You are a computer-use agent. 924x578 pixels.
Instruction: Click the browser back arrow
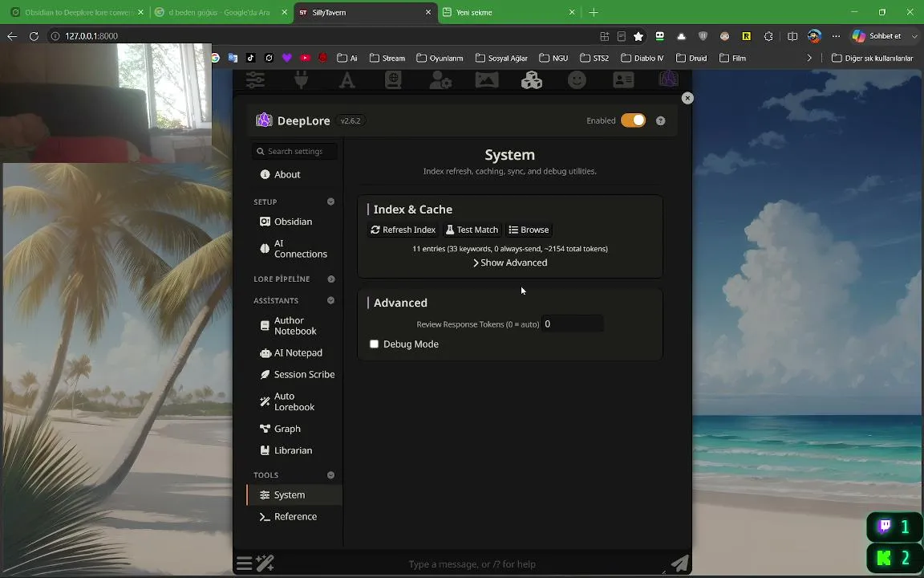[x=12, y=36]
